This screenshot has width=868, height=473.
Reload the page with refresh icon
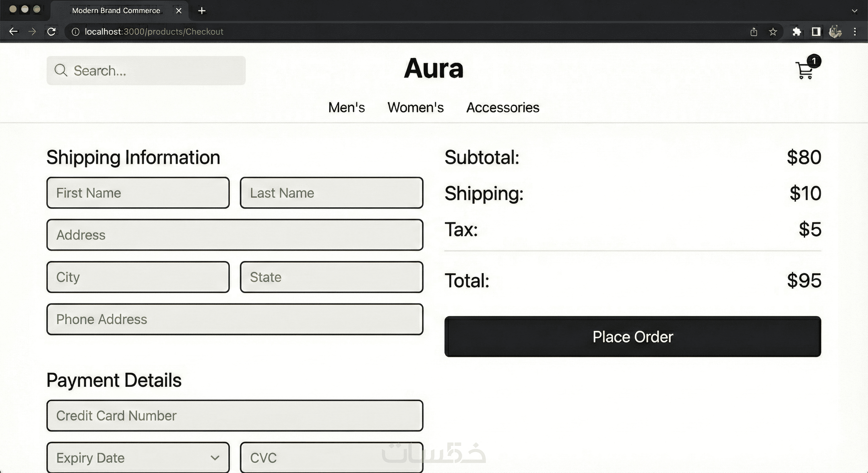[51, 32]
